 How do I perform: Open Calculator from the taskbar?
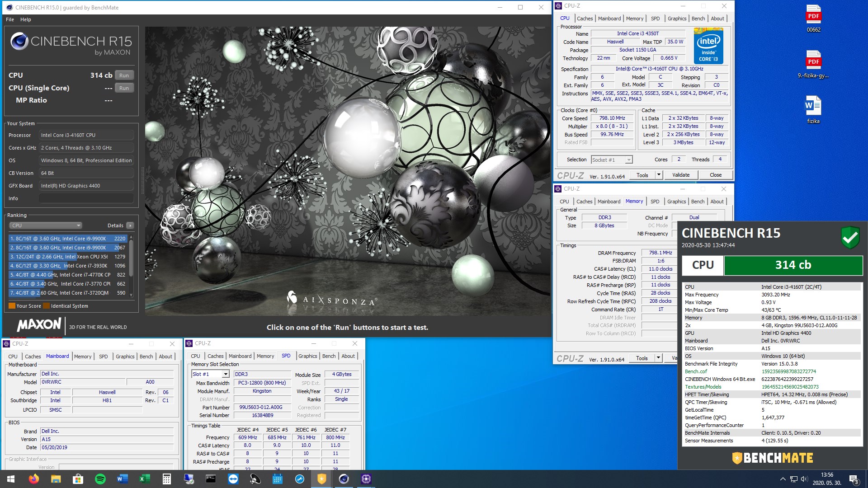pyautogui.click(x=167, y=479)
